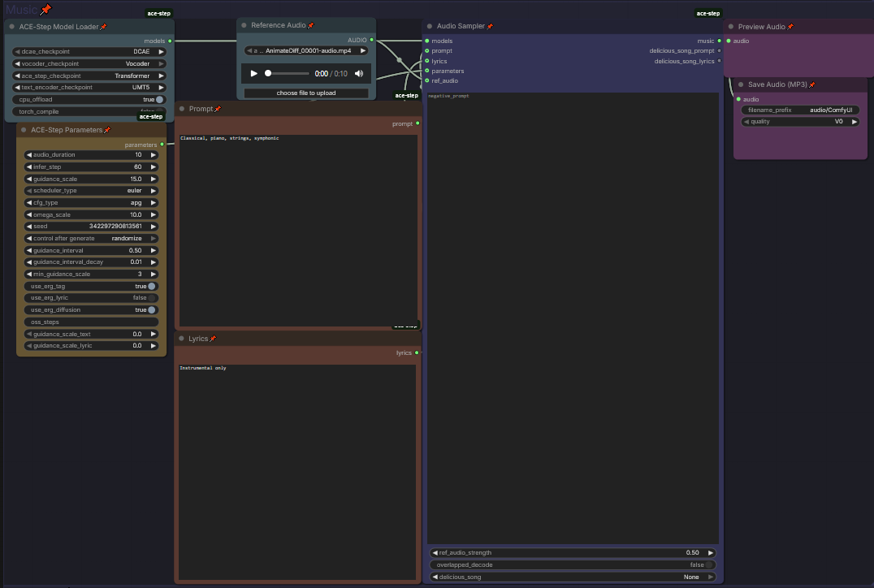Enable the overlapped_decode toggle

pyautogui.click(x=709, y=564)
